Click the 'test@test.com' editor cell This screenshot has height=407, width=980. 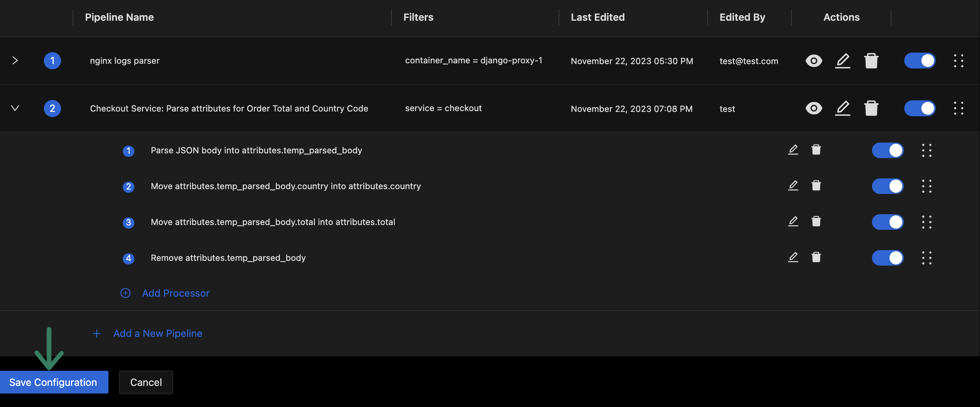coord(749,61)
